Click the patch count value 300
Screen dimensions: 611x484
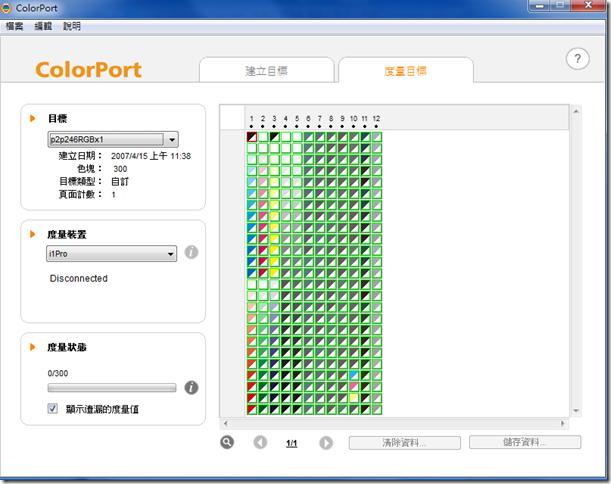click(x=120, y=169)
